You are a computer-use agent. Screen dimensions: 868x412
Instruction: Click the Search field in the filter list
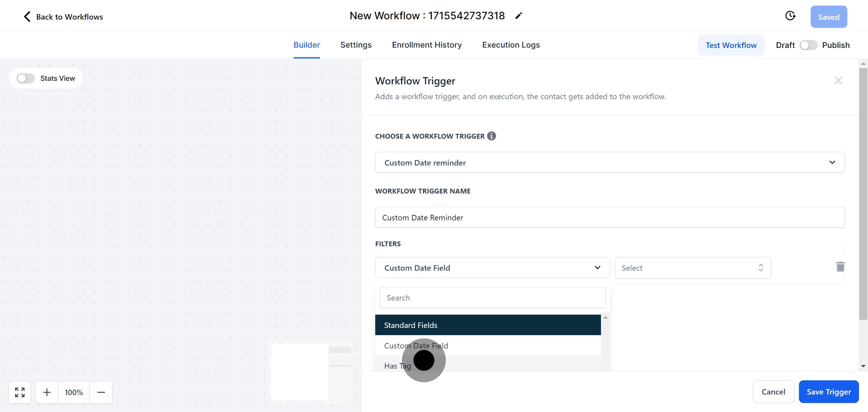pos(492,298)
